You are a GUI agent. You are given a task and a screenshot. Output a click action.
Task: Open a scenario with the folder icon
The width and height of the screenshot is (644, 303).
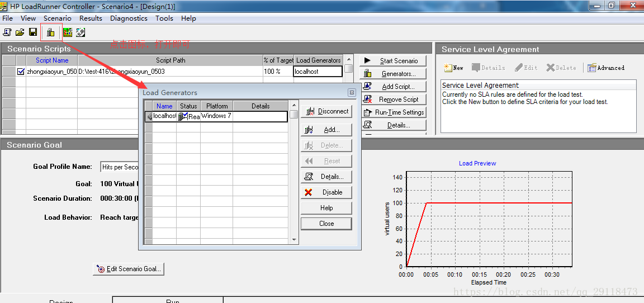tap(20, 32)
